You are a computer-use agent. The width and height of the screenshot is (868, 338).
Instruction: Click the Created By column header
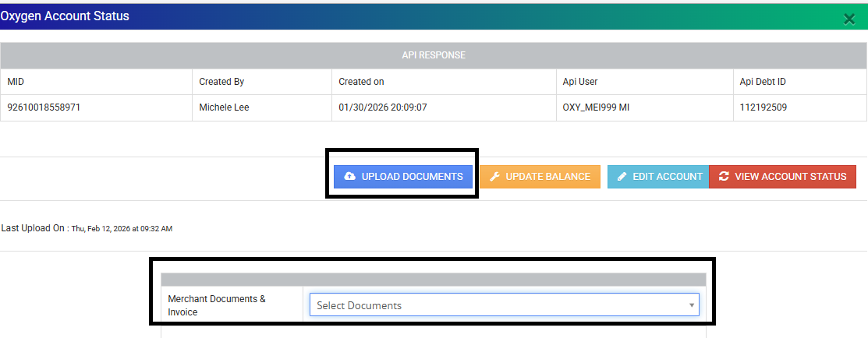coord(222,81)
